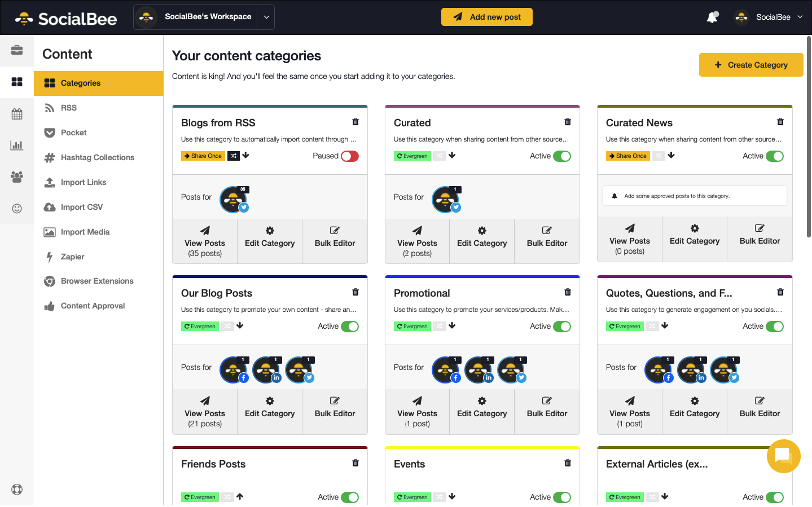Click Facebook profile avatar in Promotional card

pos(446,370)
